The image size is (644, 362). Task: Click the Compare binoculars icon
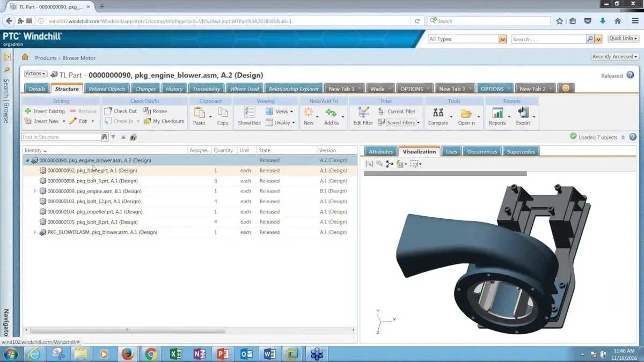438,113
